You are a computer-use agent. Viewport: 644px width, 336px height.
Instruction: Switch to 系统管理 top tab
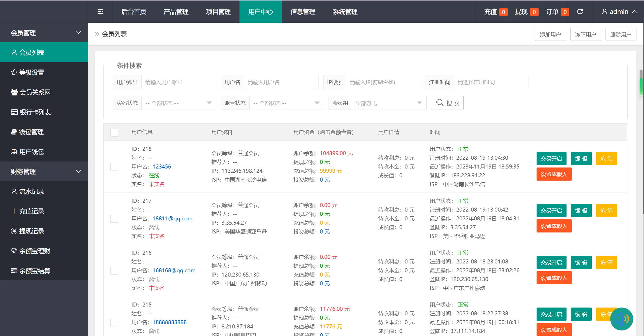tap(345, 12)
